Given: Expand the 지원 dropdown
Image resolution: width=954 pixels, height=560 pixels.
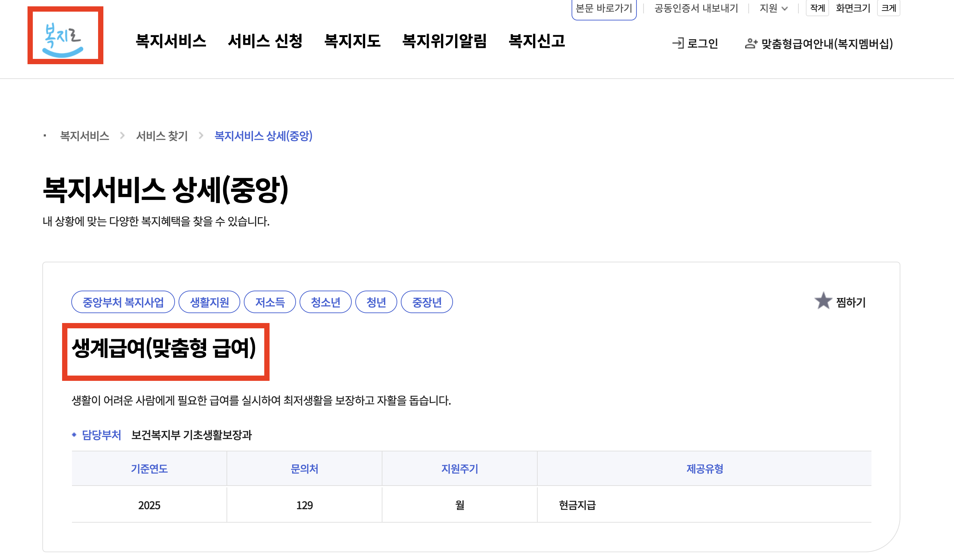Looking at the screenshot, I should click(773, 8).
